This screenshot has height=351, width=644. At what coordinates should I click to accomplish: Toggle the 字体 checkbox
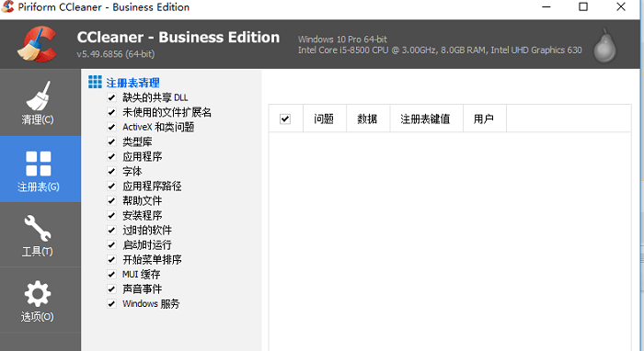pyautogui.click(x=111, y=172)
